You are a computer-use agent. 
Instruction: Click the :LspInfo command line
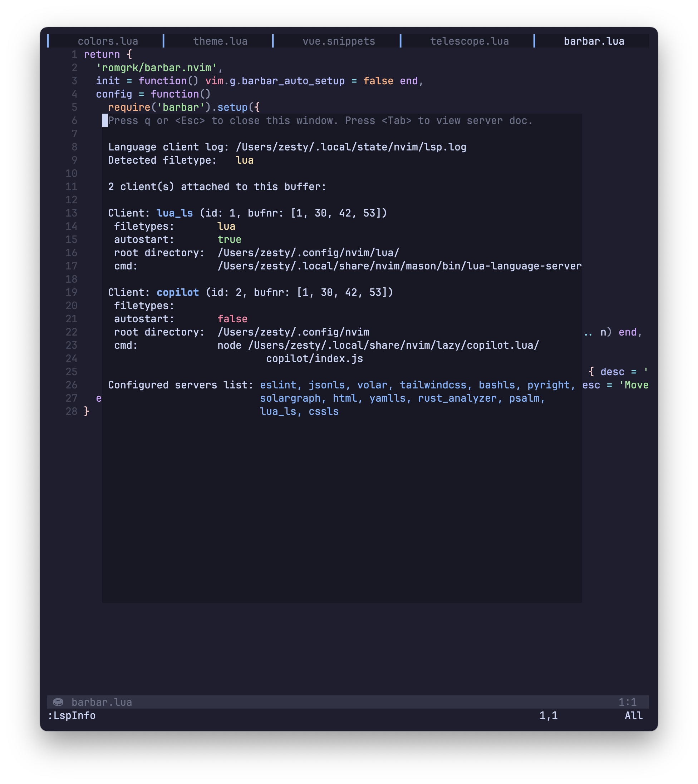point(72,715)
